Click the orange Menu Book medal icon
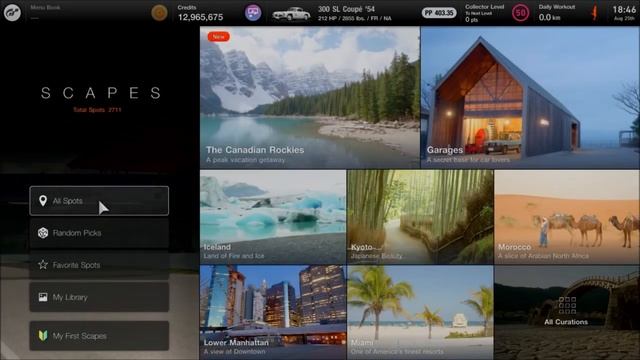The image size is (640, 360). [159, 13]
